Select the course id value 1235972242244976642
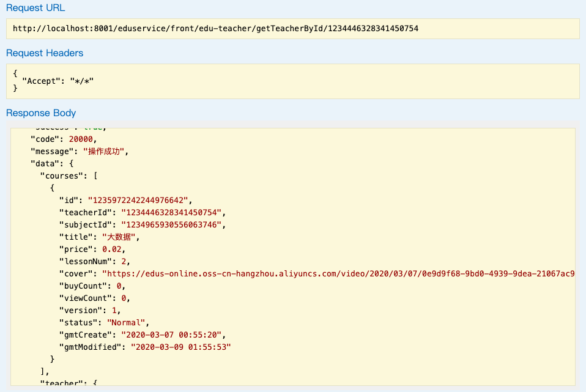This screenshot has height=392, width=586. (140, 201)
